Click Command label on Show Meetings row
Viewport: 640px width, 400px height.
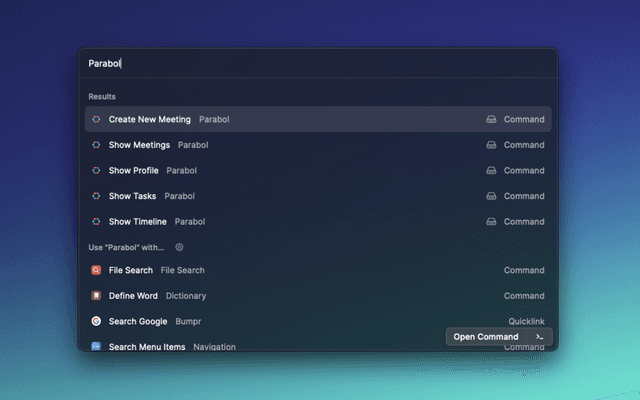524,145
